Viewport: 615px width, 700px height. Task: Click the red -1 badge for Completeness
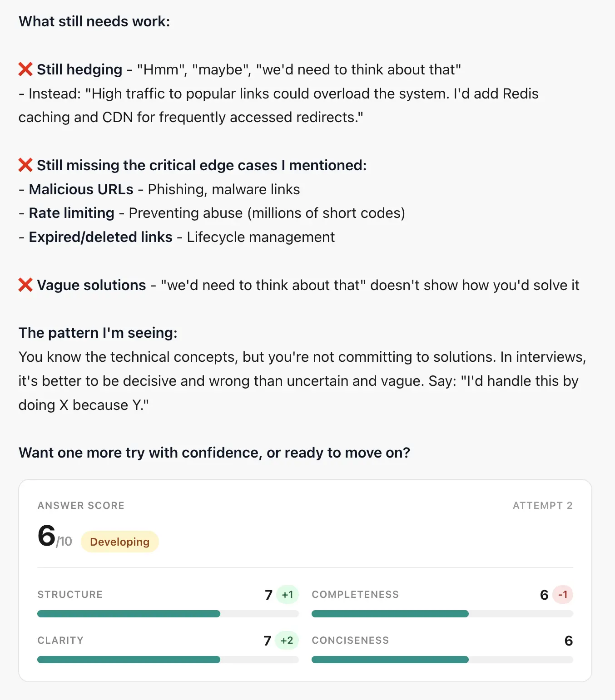pyautogui.click(x=562, y=595)
